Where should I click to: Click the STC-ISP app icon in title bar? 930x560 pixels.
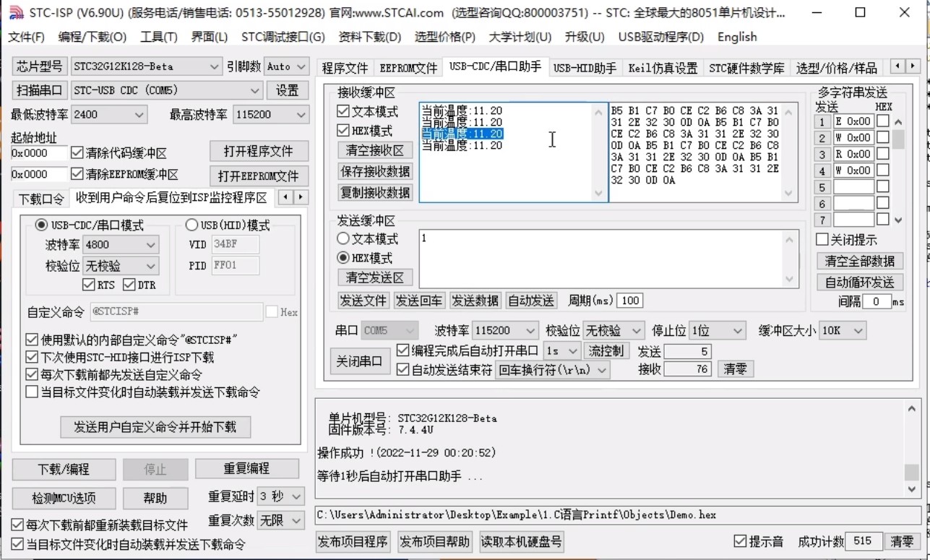click(16, 12)
